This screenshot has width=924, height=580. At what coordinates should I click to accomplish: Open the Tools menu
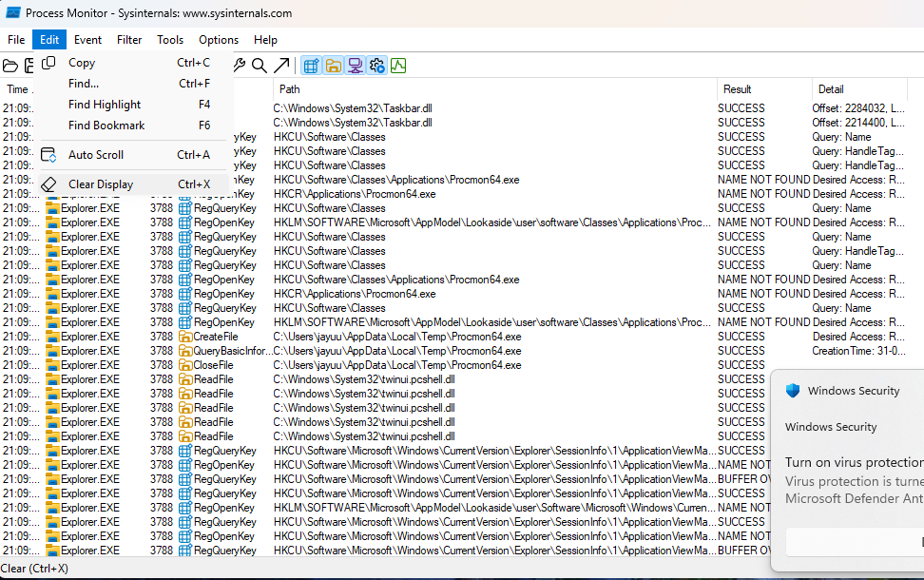coord(170,40)
